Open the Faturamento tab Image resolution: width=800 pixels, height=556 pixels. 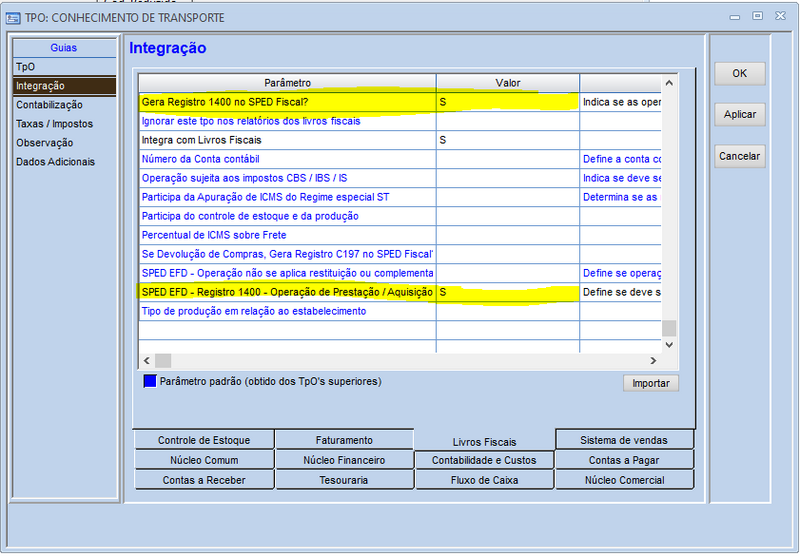(x=344, y=440)
